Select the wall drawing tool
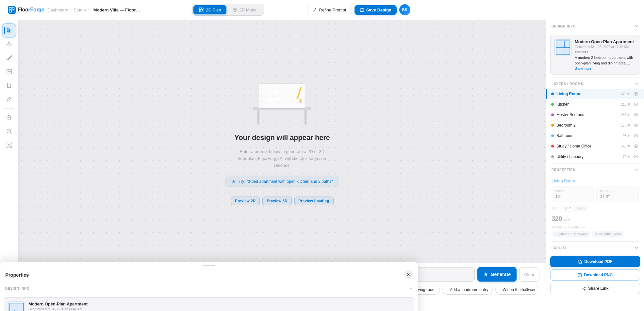 tap(9, 58)
